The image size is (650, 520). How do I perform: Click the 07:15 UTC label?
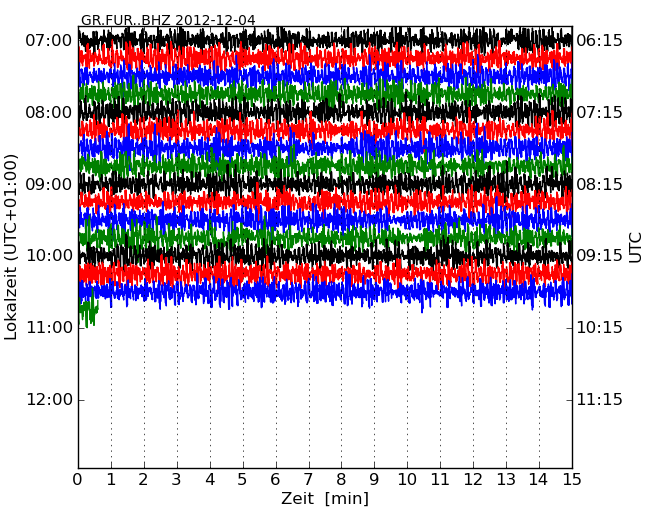(599, 112)
